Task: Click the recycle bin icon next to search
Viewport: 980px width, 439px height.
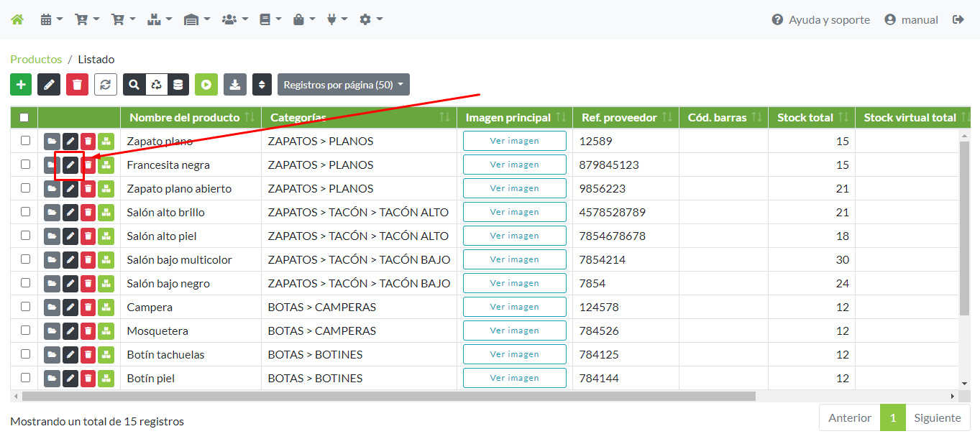Action: 155,84
